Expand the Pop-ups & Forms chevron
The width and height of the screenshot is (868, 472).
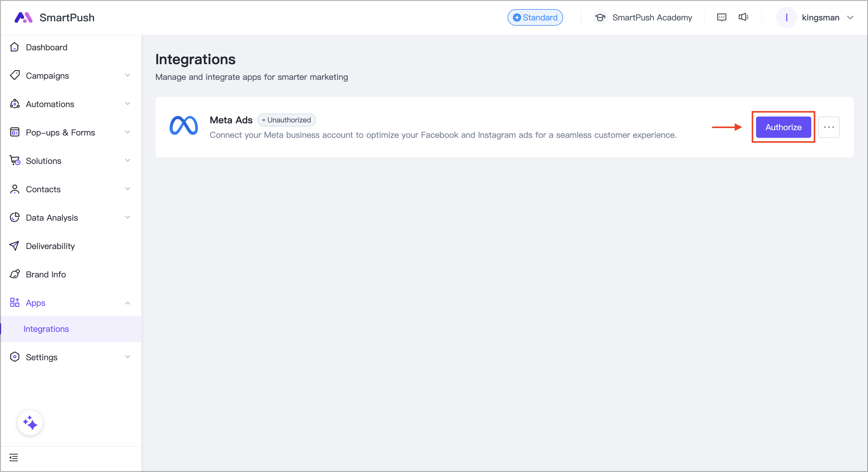(127, 132)
